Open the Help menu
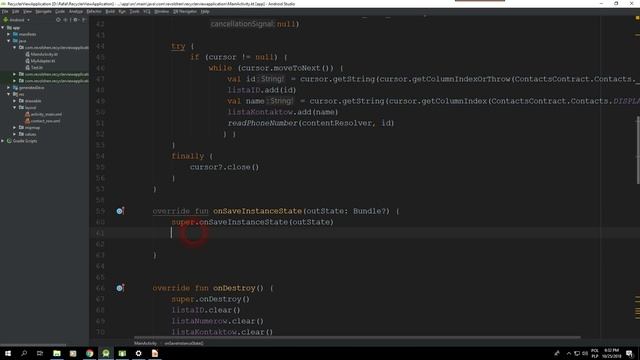Viewport: 640px width, 360px height. pyautogui.click(x=205, y=11)
